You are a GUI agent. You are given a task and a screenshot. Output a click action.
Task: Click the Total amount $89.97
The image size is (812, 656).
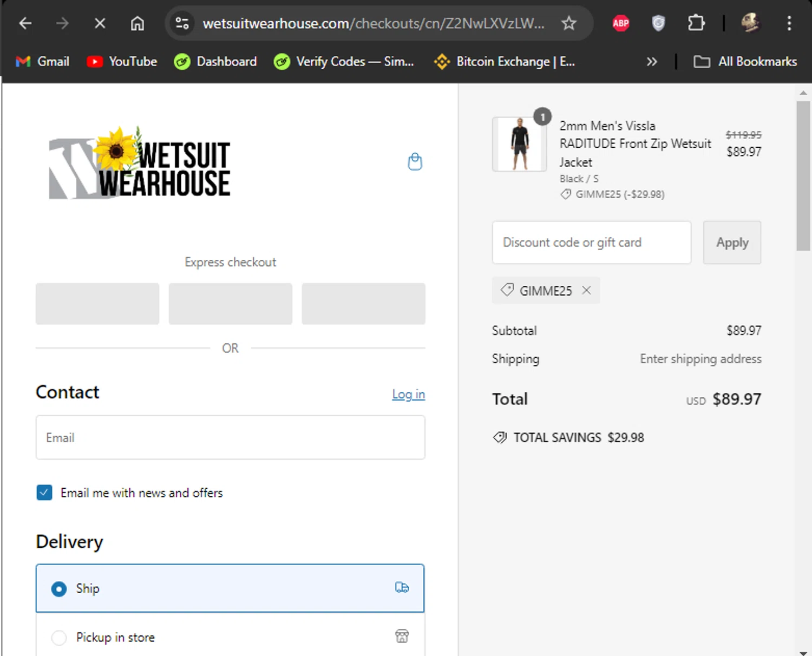pyautogui.click(x=737, y=399)
